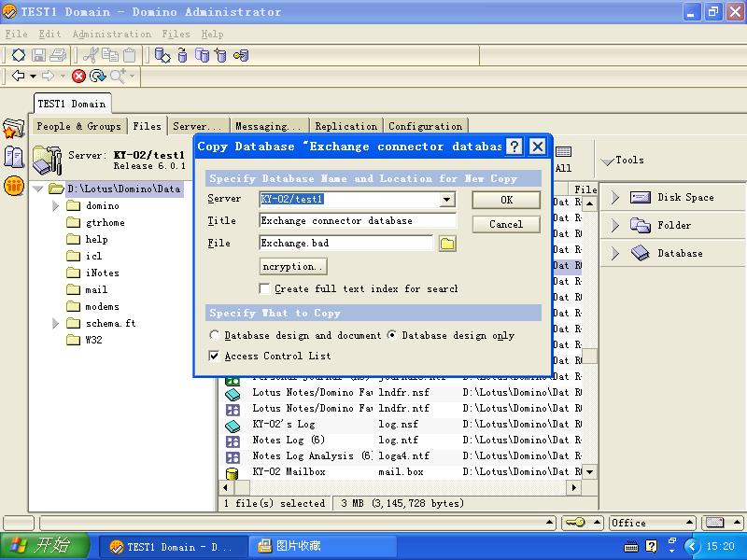Click OK in Copy Database dialog

(x=506, y=200)
